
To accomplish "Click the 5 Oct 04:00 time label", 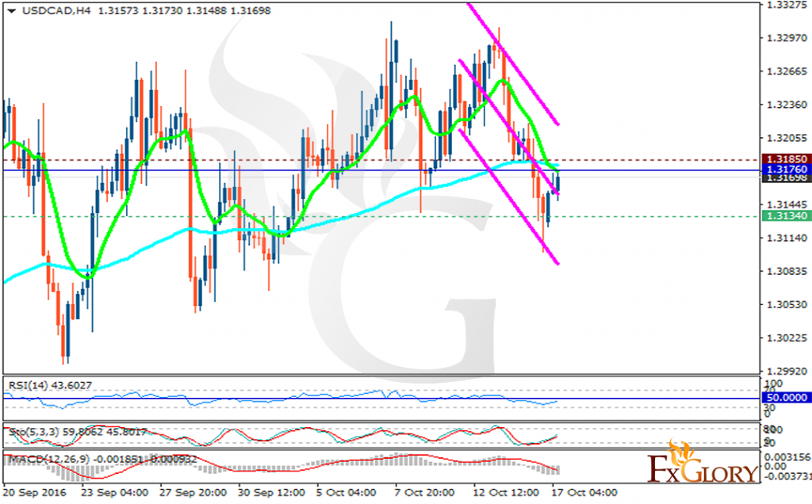I will pos(347,493).
